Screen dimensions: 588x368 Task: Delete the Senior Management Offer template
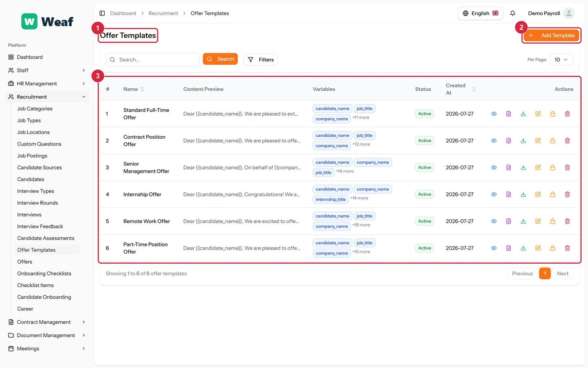point(567,168)
